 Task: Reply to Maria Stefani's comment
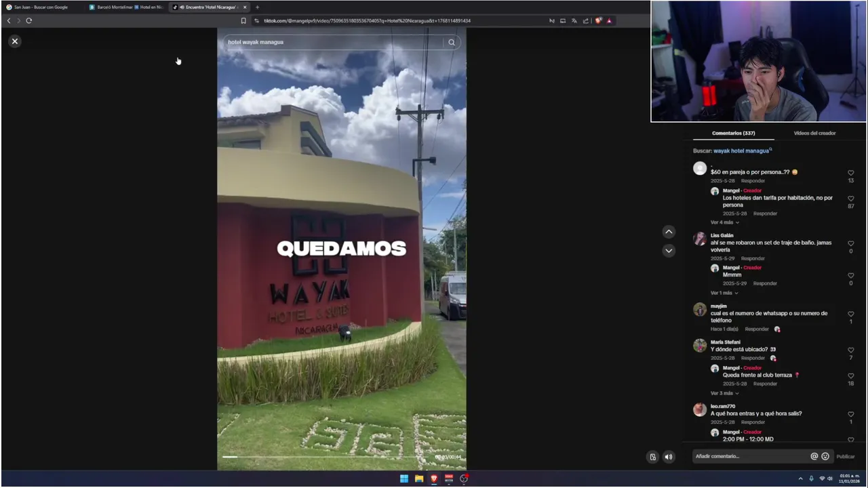click(753, 358)
